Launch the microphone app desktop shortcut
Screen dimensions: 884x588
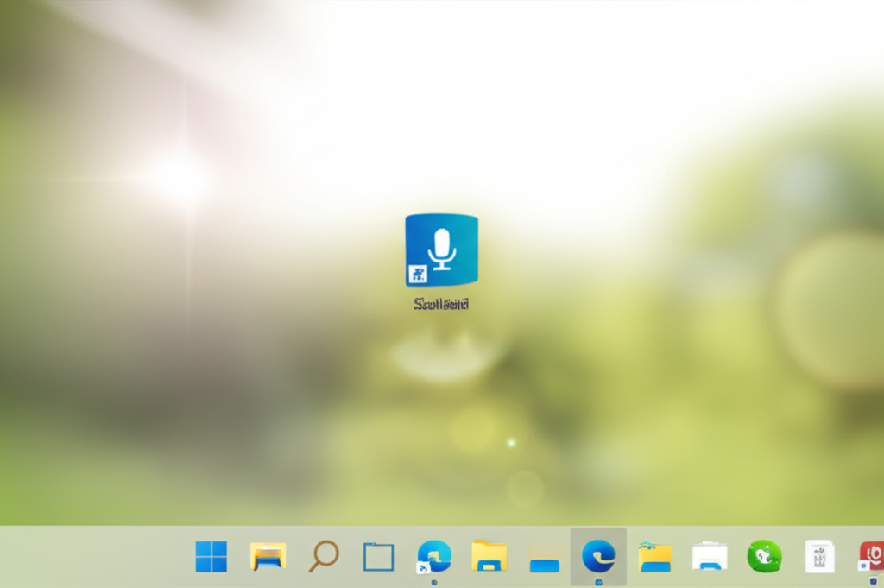tap(441, 250)
